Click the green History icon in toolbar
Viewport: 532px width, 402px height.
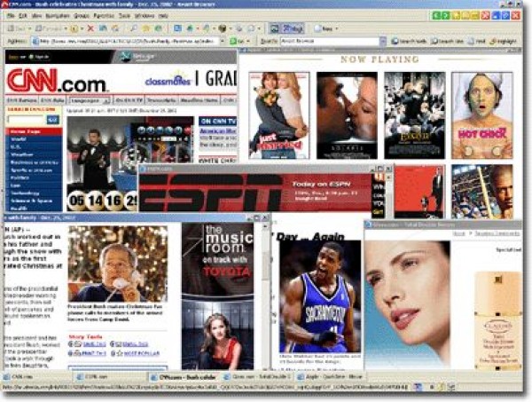[x=159, y=28]
